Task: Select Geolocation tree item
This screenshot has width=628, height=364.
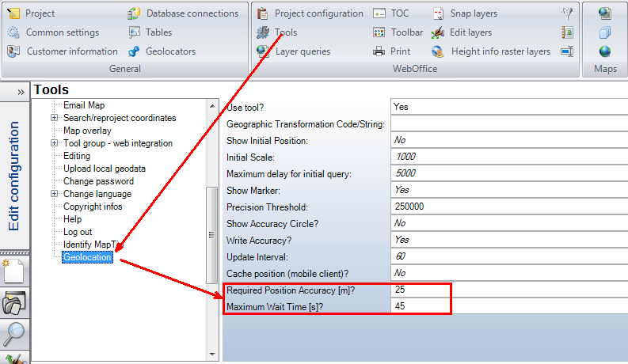Action: [x=87, y=257]
